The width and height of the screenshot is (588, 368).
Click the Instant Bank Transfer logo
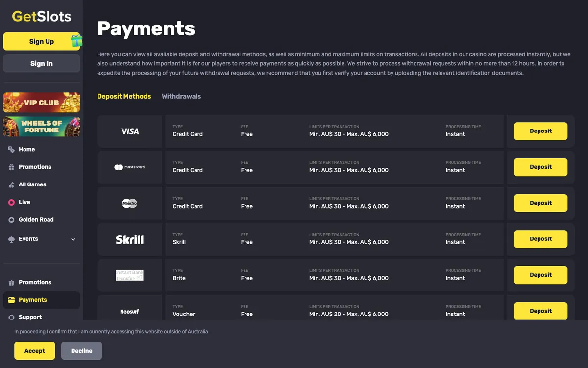[129, 275]
